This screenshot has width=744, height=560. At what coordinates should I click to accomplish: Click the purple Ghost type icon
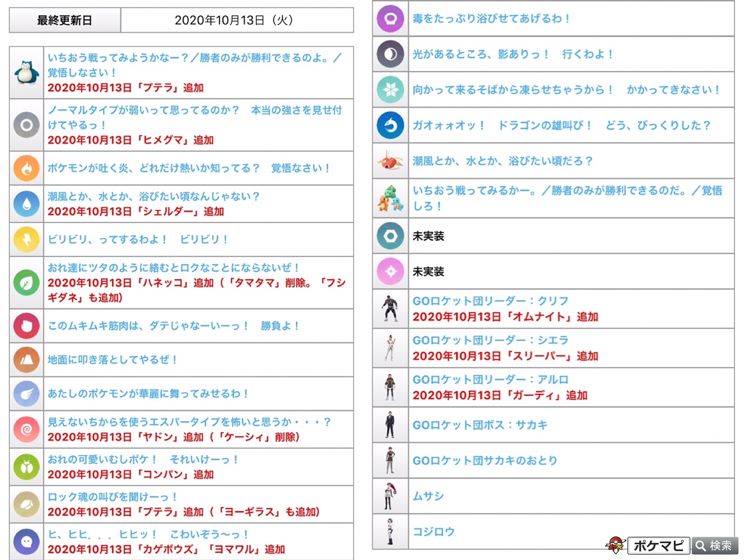tap(27, 541)
